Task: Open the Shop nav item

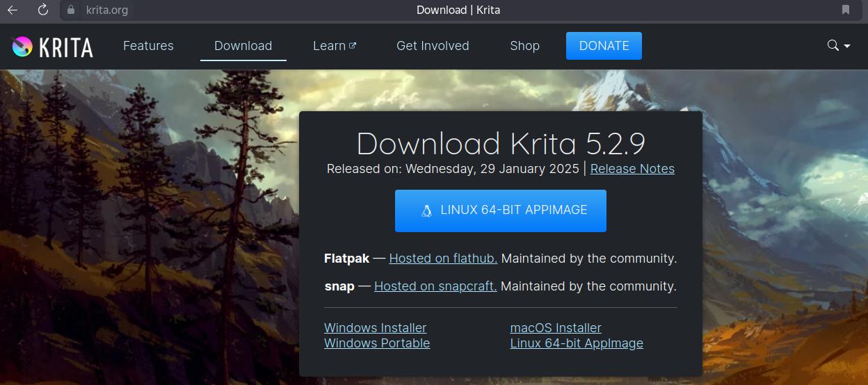Action: point(524,46)
